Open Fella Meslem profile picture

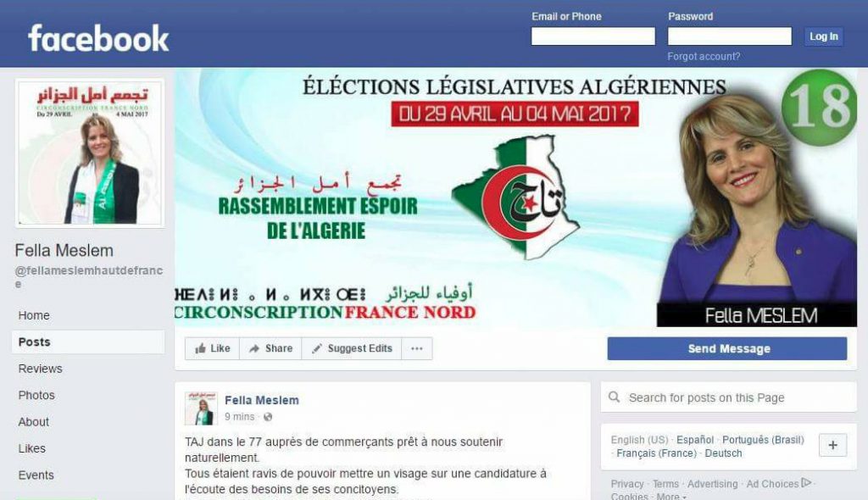tap(90, 153)
